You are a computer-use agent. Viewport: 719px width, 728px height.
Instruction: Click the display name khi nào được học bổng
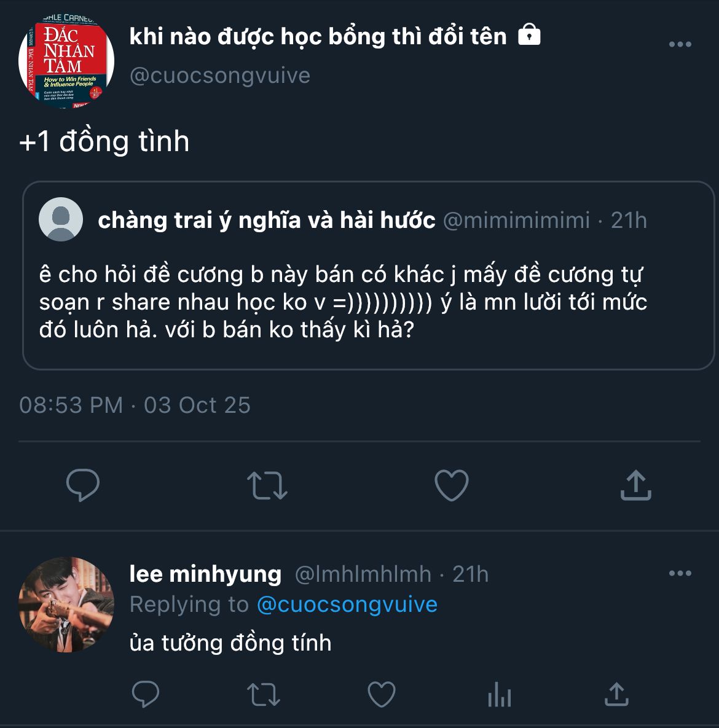[318, 36]
